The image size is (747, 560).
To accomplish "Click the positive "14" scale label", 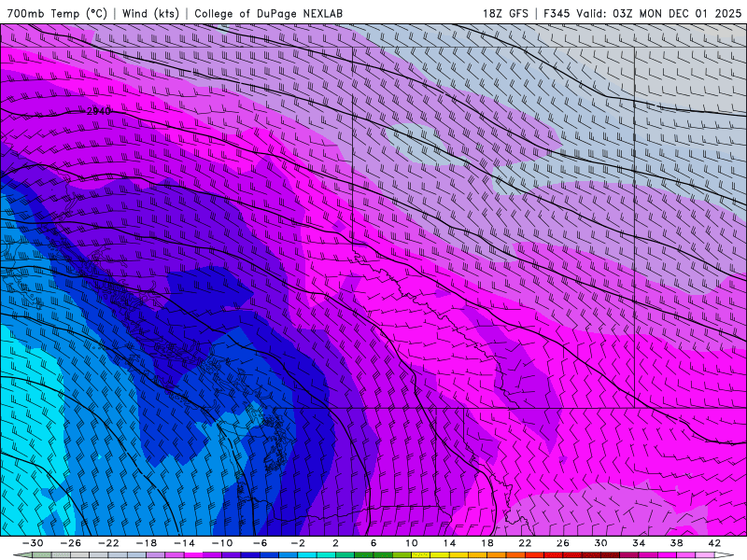I will point(449,543).
